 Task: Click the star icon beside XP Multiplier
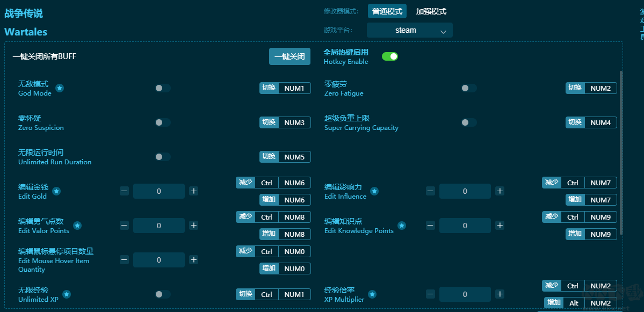pyautogui.click(x=372, y=294)
